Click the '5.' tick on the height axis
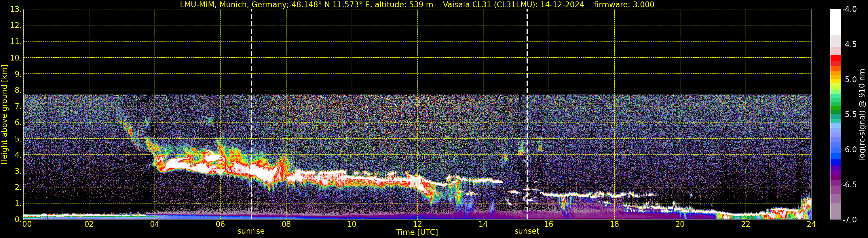868x238 pixels. pos(18,139)
